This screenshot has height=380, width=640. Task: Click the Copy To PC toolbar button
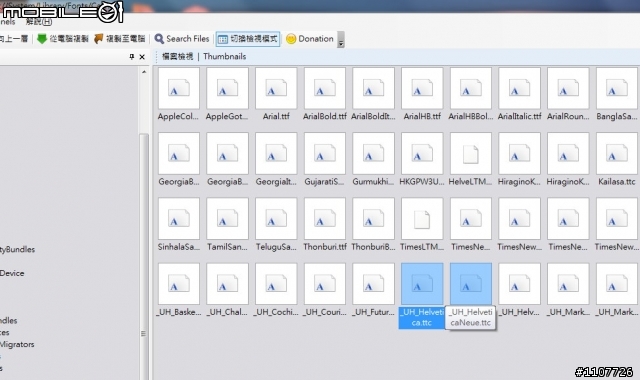tap(119, 39)
